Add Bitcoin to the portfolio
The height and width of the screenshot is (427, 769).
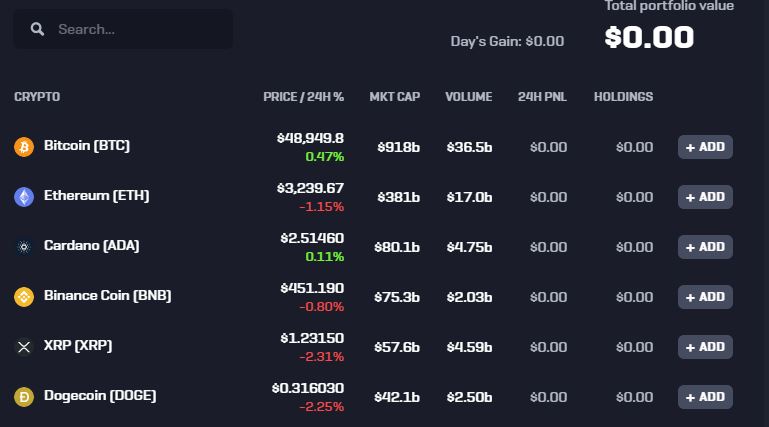click(705, 147)
